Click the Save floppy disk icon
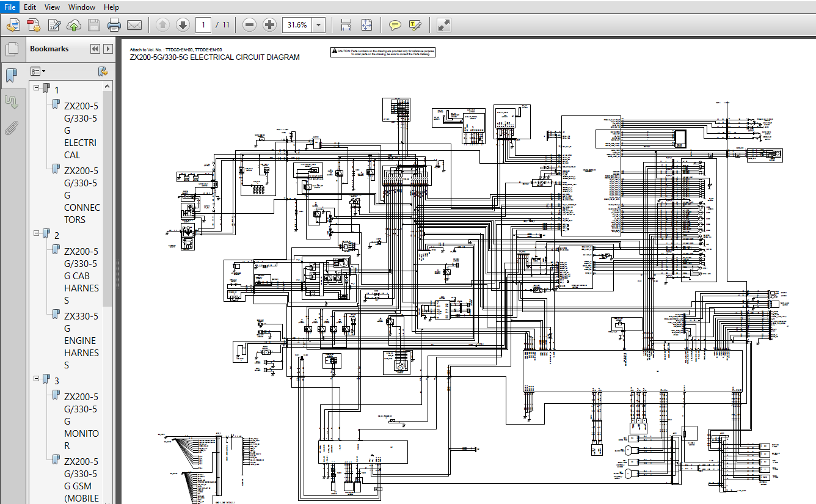The height and width of the screenshot is (504, 816). (x=94, y=25)
